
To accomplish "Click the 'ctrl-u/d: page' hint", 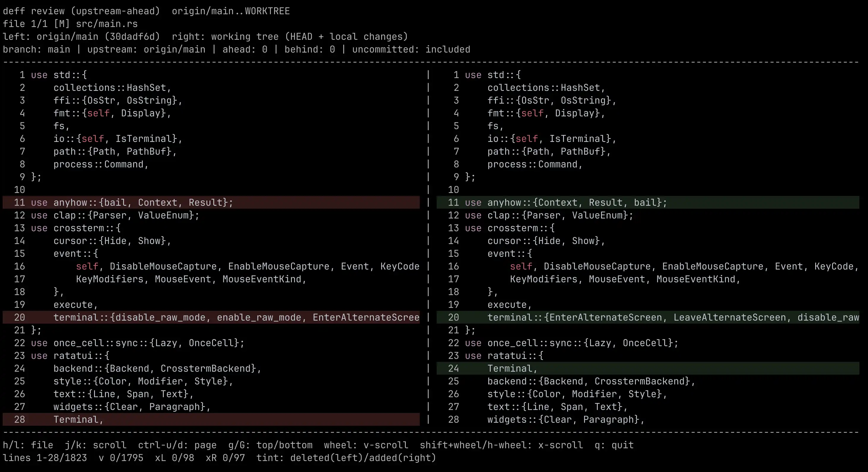I will tap(177, 445).
